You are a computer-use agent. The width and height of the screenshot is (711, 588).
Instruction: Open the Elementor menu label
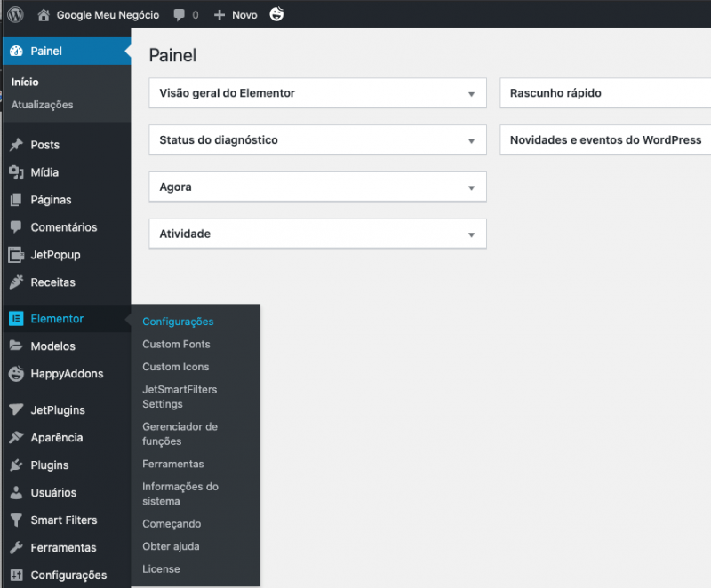57,319
